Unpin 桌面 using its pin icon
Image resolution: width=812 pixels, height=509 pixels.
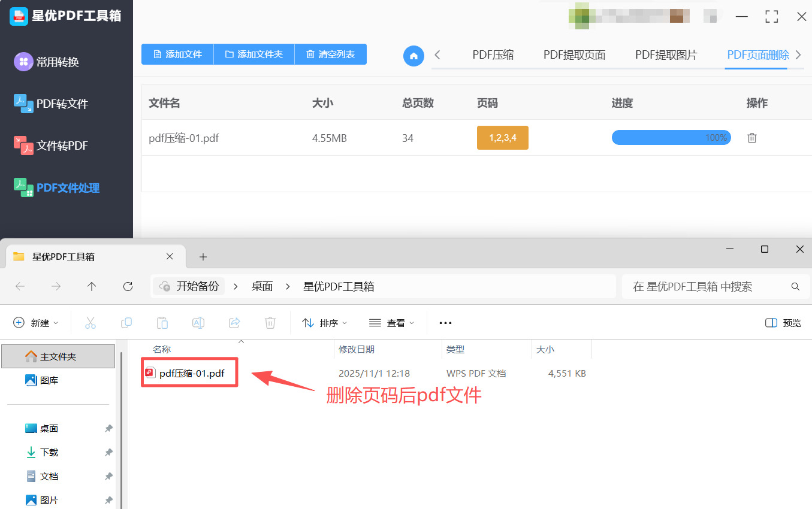pyautogui.click(x=108, y=428)
